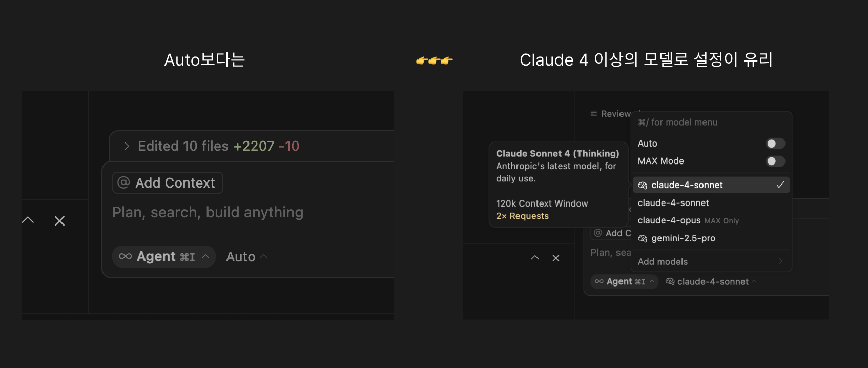Click the X icon in right panel

(556, 258)
